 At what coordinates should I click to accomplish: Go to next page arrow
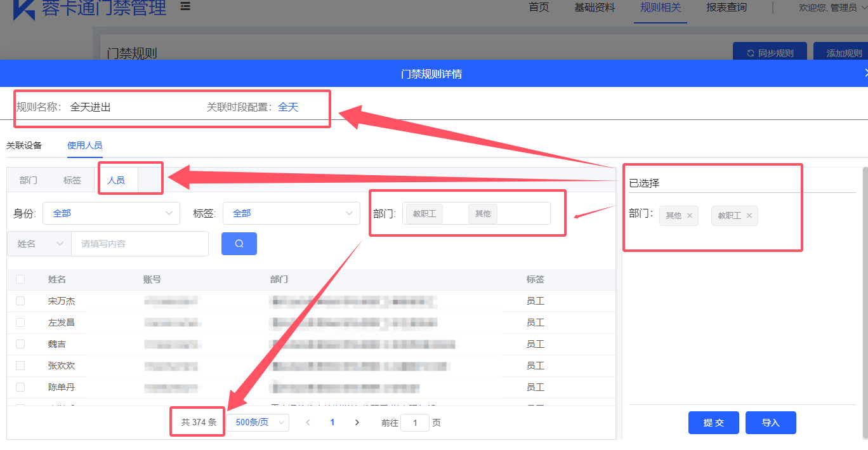point(357,423)
